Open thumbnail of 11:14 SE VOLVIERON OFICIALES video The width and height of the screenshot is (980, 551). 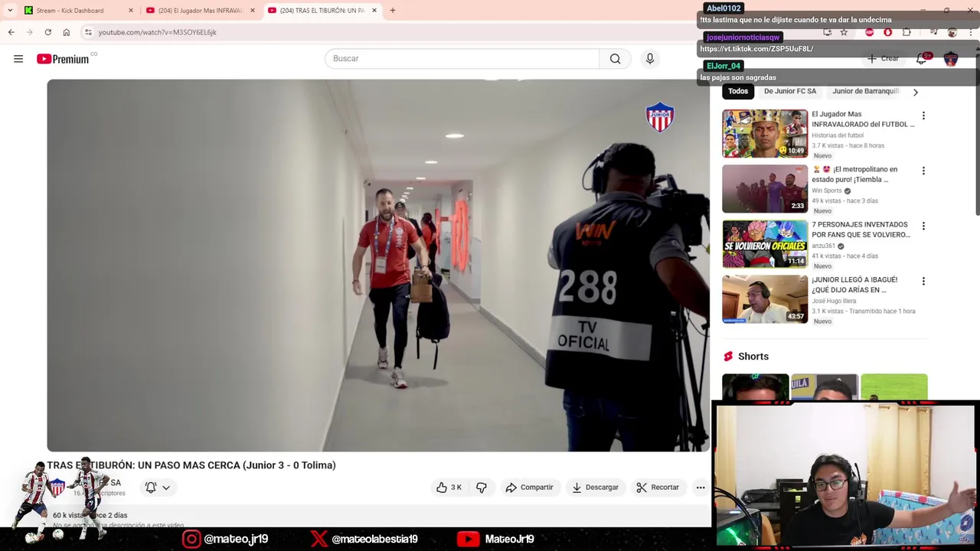pyautogui.click(x=765, y=244)
